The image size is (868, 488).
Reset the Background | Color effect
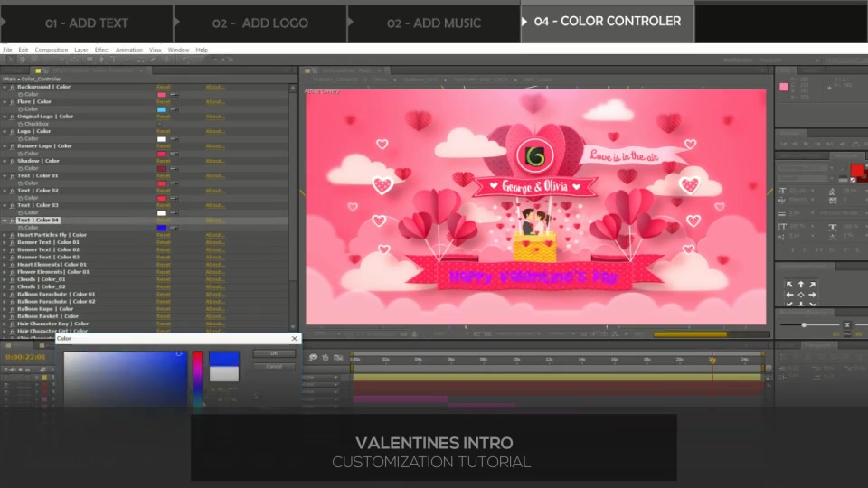tap(164, 88)
